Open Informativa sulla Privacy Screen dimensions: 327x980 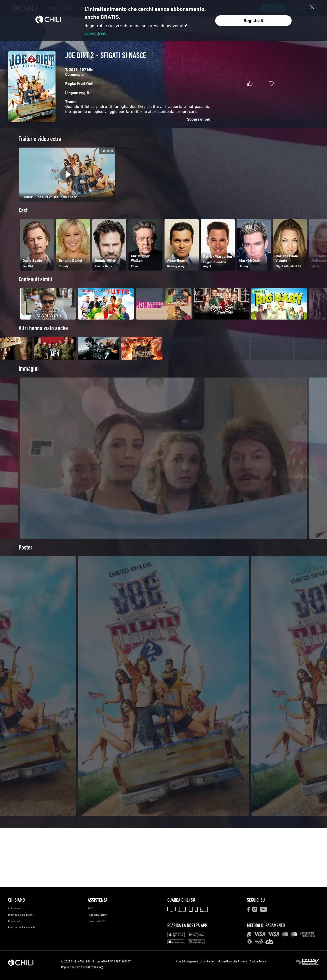(232, 961)
